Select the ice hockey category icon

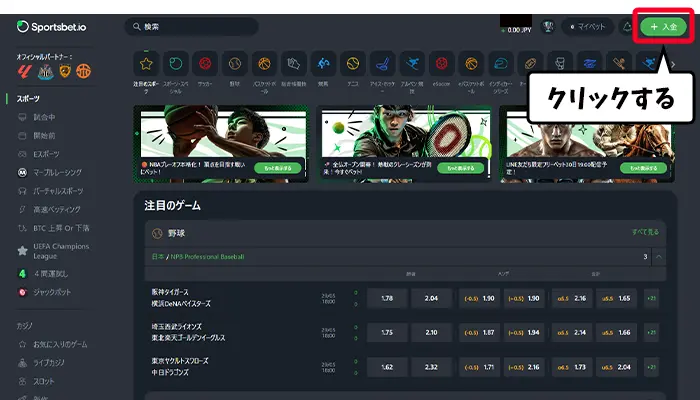pos(383,64)
